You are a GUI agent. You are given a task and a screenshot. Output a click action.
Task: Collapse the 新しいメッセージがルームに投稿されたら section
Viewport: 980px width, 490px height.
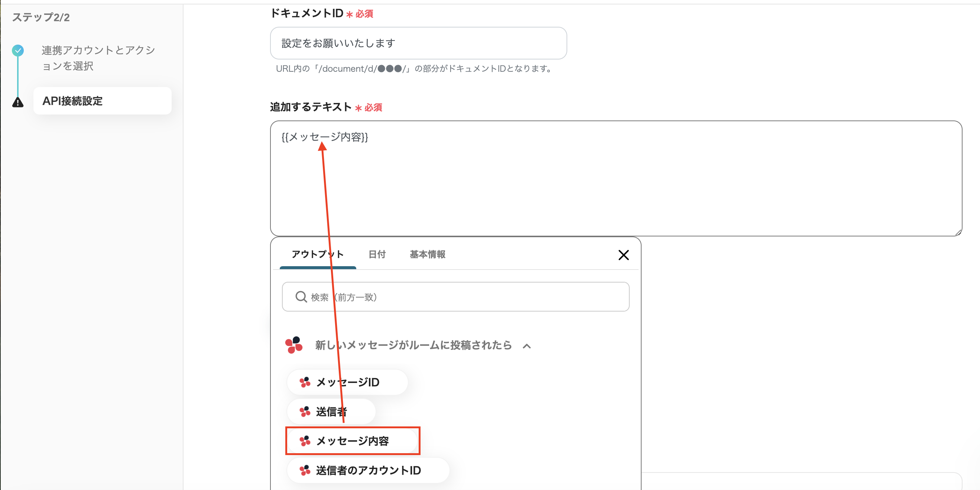[527, 346]
